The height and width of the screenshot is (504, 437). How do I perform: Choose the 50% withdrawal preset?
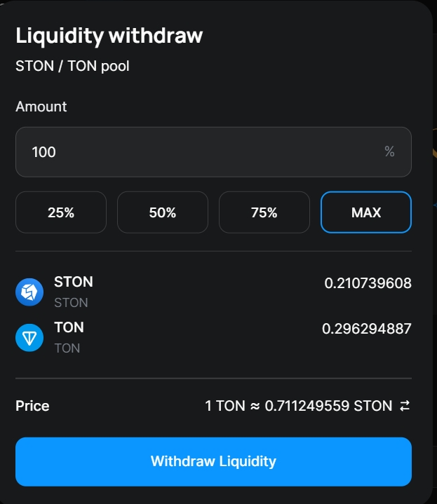(x=163, y=212)
